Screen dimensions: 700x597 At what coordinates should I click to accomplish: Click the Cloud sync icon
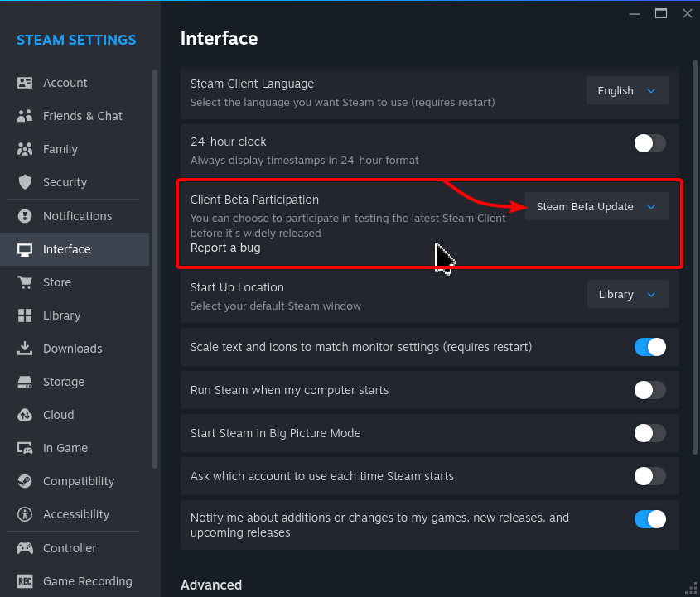point(25,415)
